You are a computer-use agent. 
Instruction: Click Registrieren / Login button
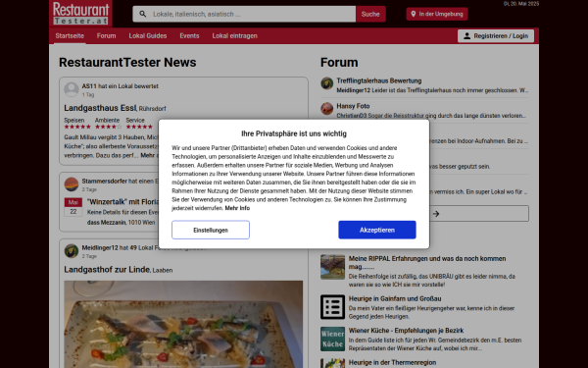tap(496, 36)
